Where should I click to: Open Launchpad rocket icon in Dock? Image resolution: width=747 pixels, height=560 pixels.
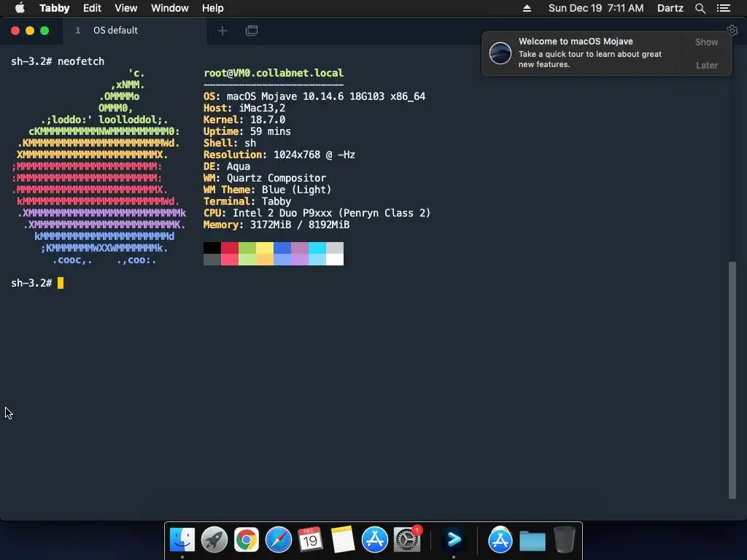pos(214,540)
